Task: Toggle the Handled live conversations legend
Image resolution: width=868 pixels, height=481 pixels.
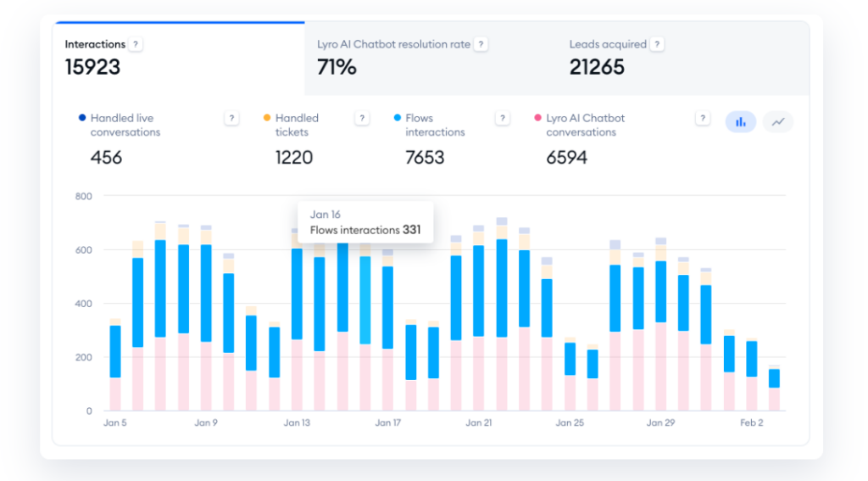Action: pyautogui.click(x=125, y=126)
